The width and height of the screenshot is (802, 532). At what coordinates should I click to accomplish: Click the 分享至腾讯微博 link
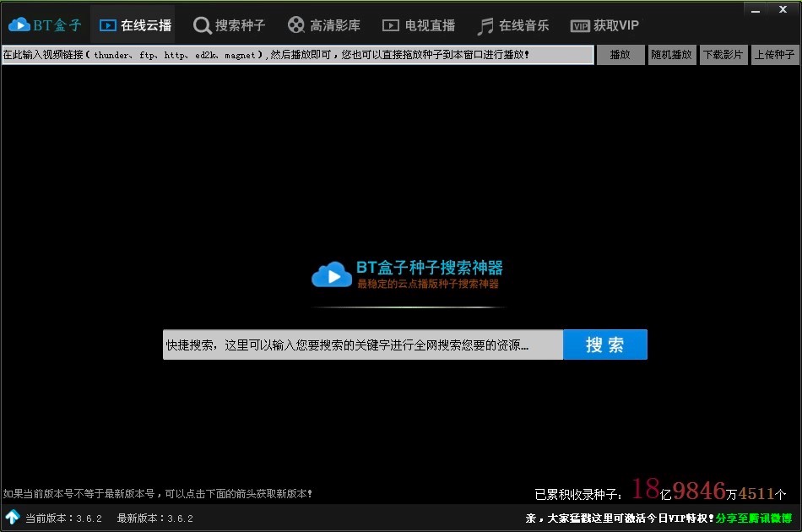pyautogui.click(x=754, y=518)
